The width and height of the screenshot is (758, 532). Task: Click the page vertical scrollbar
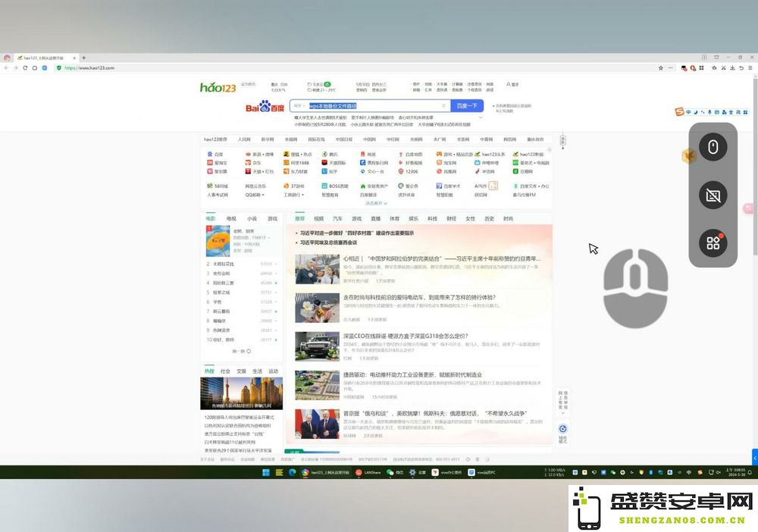tap(755, 167)
